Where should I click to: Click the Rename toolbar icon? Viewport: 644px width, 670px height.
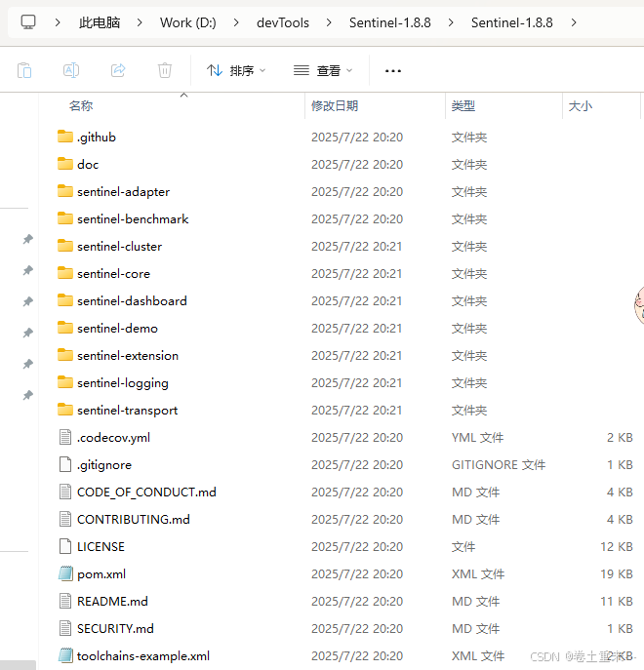71,70
